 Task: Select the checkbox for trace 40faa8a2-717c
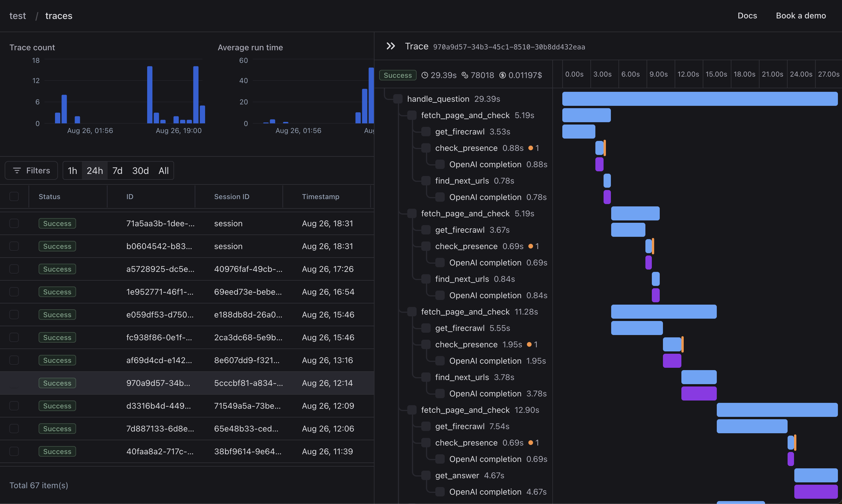click(x=14, y=451)
